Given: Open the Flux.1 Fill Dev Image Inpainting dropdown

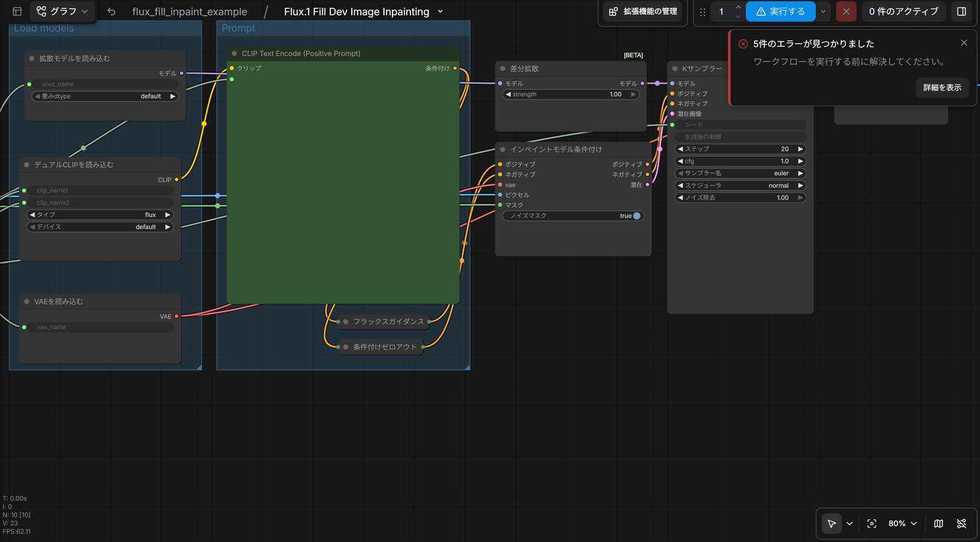Looking at the screenshot, I should coord(440,12).
